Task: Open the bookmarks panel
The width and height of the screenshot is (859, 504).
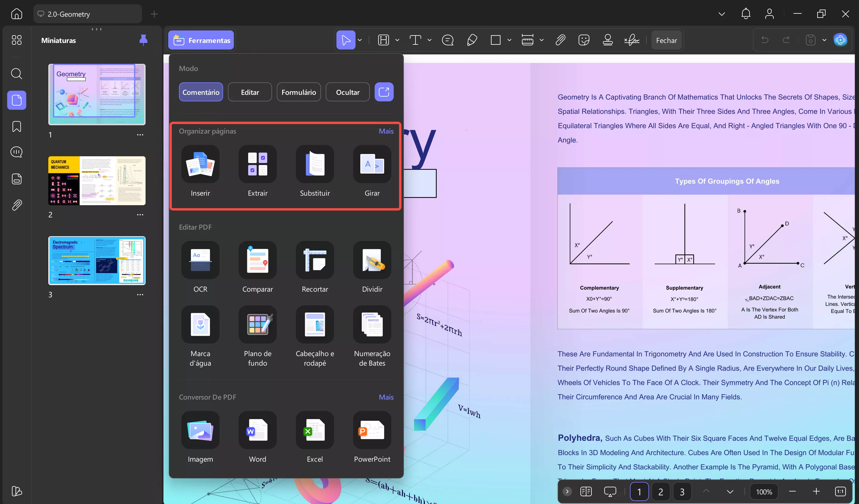Action: (16, 126)
